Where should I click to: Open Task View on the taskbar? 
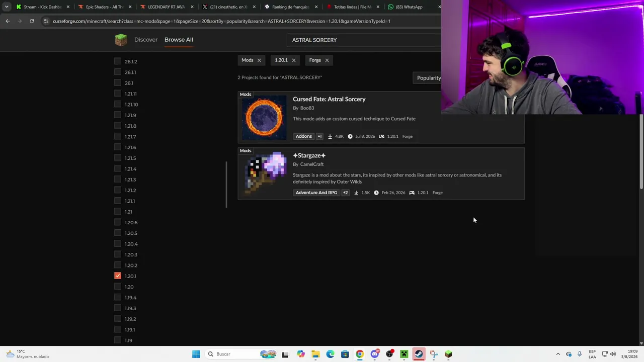coord(285,354)
